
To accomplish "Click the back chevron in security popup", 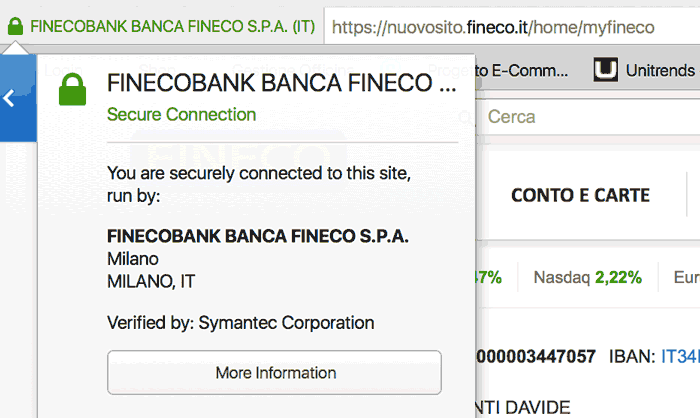I will pos(9,98).
